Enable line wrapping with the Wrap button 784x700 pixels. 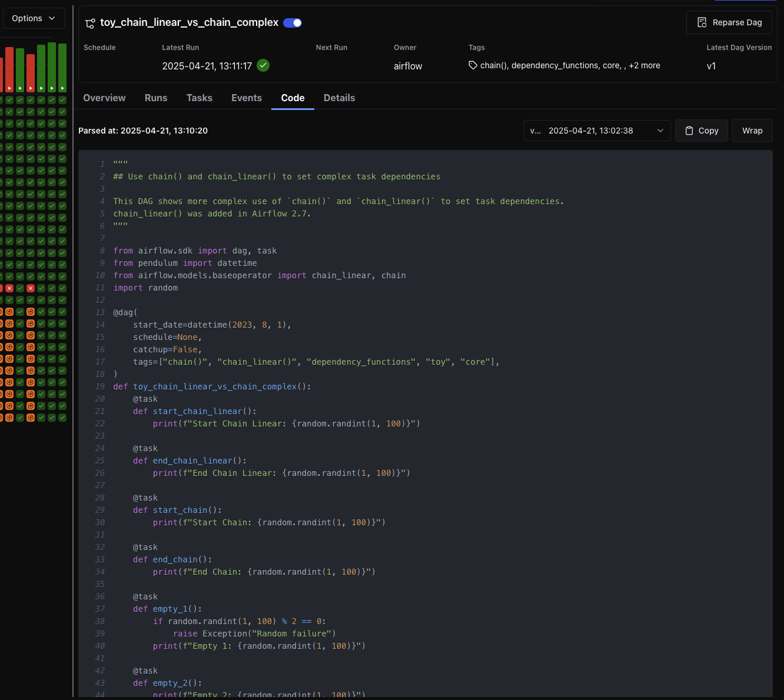pyautogui.click(x=752, y=131)
